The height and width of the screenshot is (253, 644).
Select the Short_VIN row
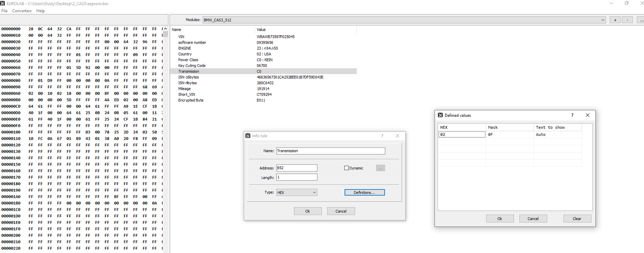point(264,94)
